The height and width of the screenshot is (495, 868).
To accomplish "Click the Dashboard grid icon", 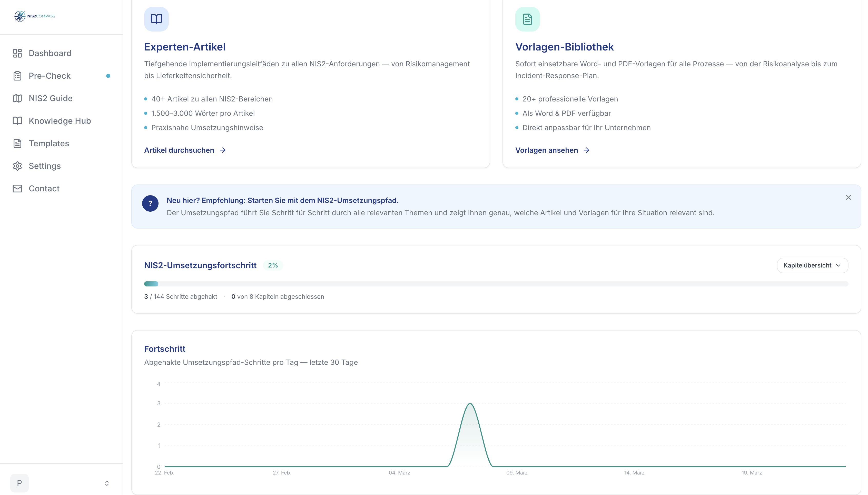I will (17, 53).
